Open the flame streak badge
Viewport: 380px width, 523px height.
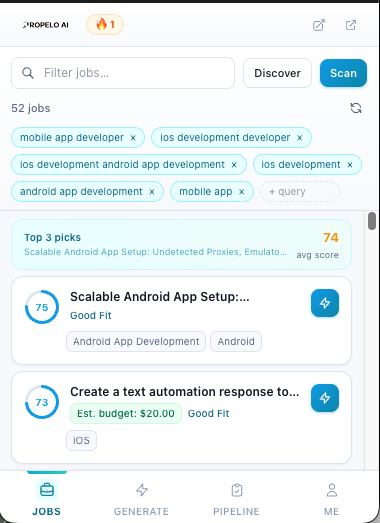(x=105, y=25)
